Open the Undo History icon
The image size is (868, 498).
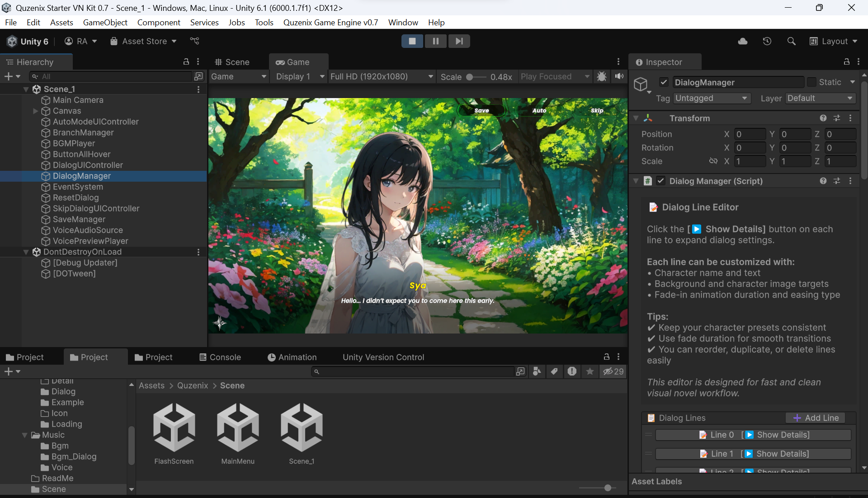[x=767, y=41]
